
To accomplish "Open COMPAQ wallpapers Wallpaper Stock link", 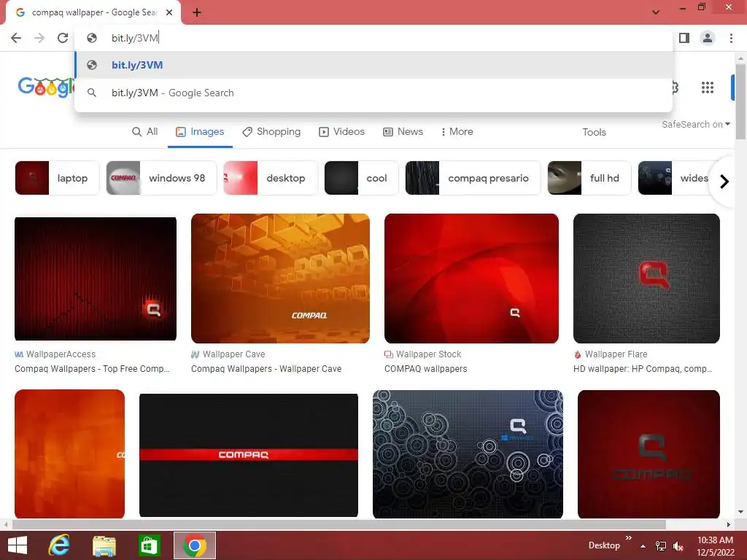I will coord(426,368).
